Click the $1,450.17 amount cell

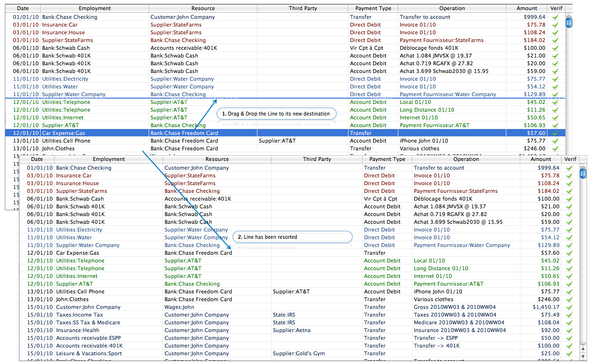point(546,307)
